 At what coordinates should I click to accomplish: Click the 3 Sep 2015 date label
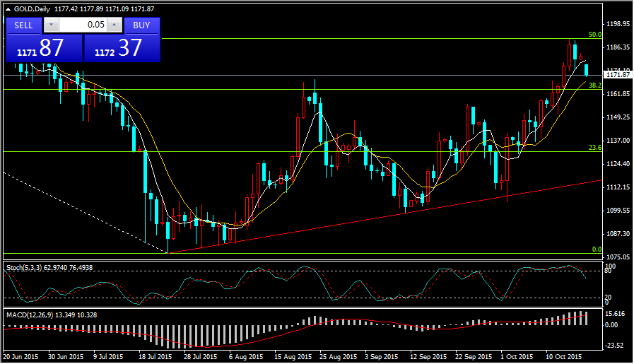(381, 357)
